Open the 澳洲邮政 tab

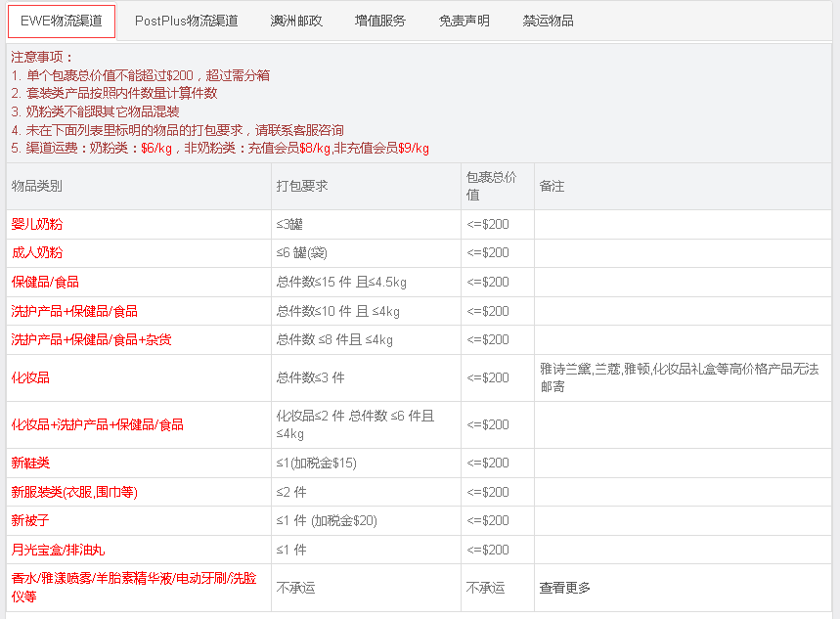295,22
